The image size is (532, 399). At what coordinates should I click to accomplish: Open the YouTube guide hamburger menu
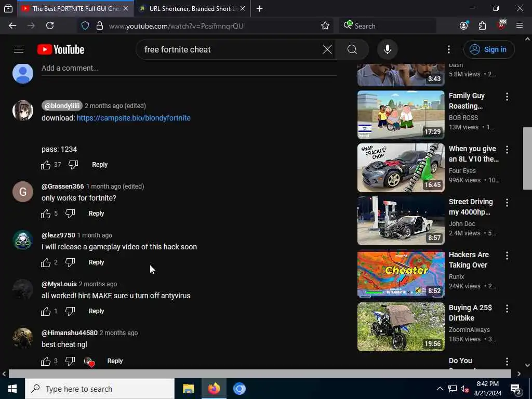click(19, 49)
